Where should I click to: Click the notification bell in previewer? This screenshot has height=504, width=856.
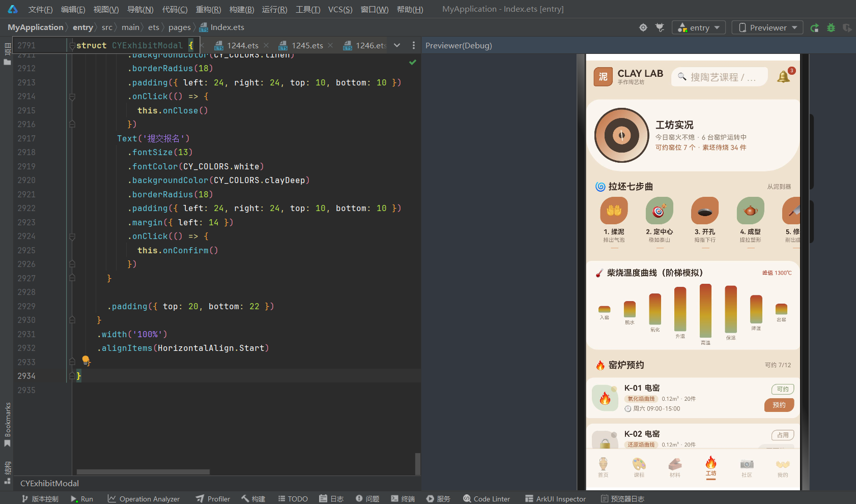(x=784, y=77)
